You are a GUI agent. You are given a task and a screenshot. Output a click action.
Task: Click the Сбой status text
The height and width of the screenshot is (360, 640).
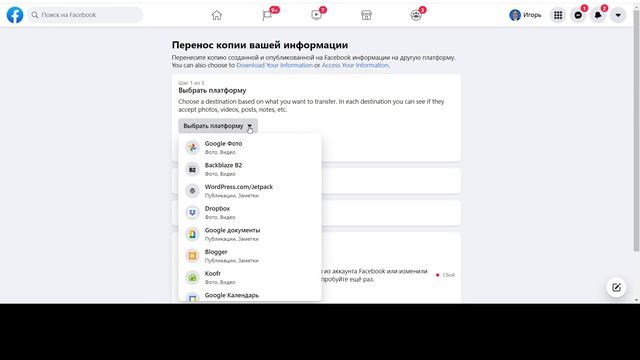(x=449, y=275)
